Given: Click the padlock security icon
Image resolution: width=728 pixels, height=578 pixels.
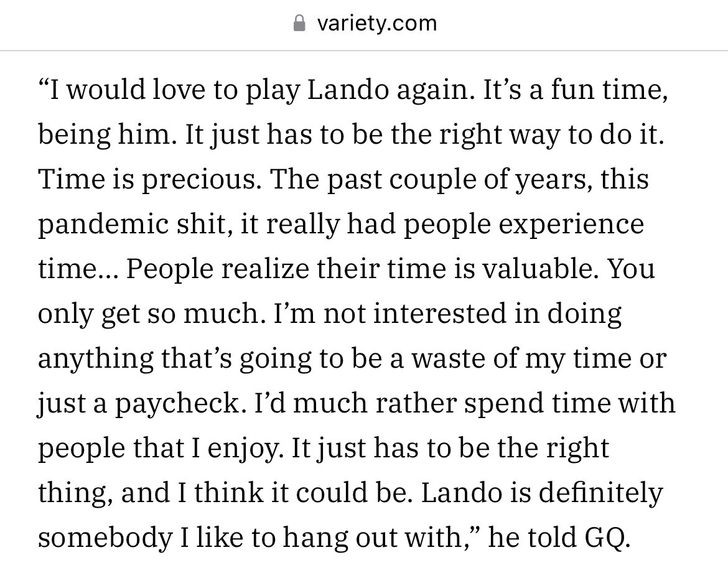Looking at the screenshot, I should 299,23.
